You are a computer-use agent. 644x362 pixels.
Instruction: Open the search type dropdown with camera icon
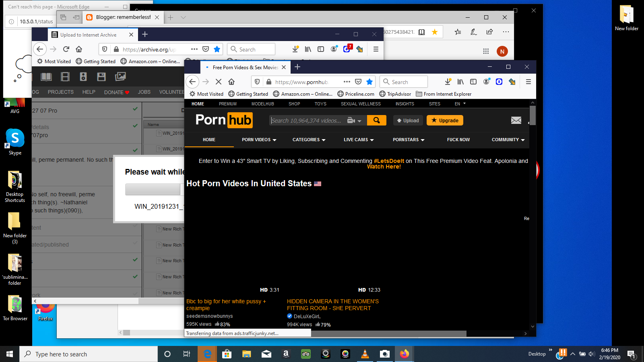[354, 120]
